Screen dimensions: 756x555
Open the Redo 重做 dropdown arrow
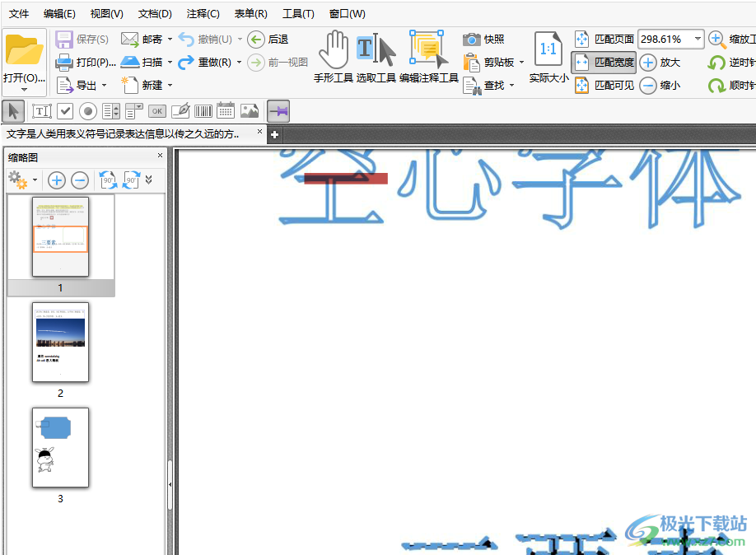tap(239, 63)
